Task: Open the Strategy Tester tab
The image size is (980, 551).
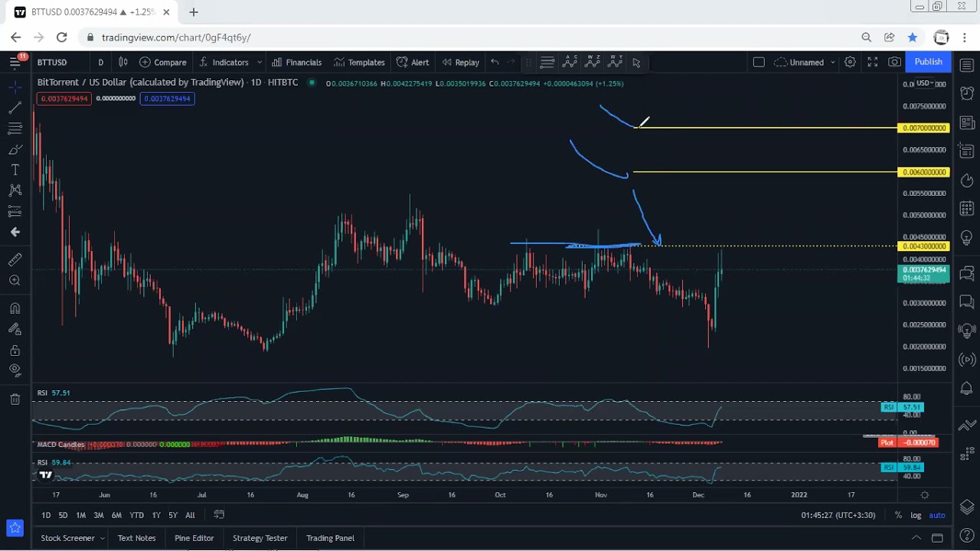Action: [260, 538]
